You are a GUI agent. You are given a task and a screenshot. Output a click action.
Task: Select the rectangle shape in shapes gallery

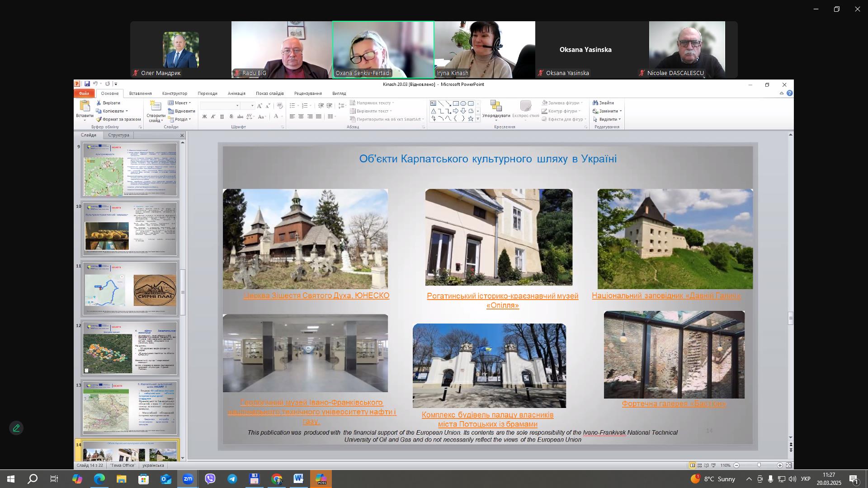coord(456,103)
